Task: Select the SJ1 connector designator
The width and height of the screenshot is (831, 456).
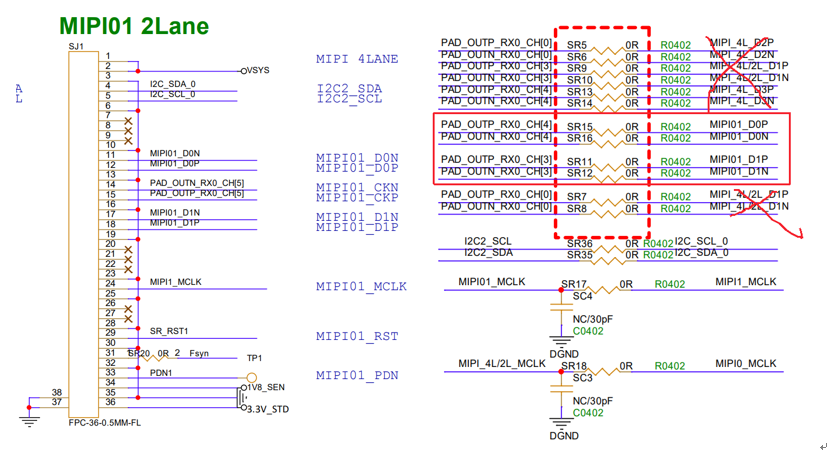Action: tap(76, 47)
